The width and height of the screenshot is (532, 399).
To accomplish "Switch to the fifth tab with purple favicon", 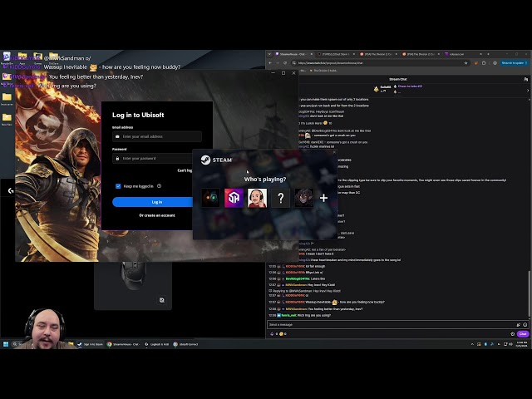I will coord(462,54).
